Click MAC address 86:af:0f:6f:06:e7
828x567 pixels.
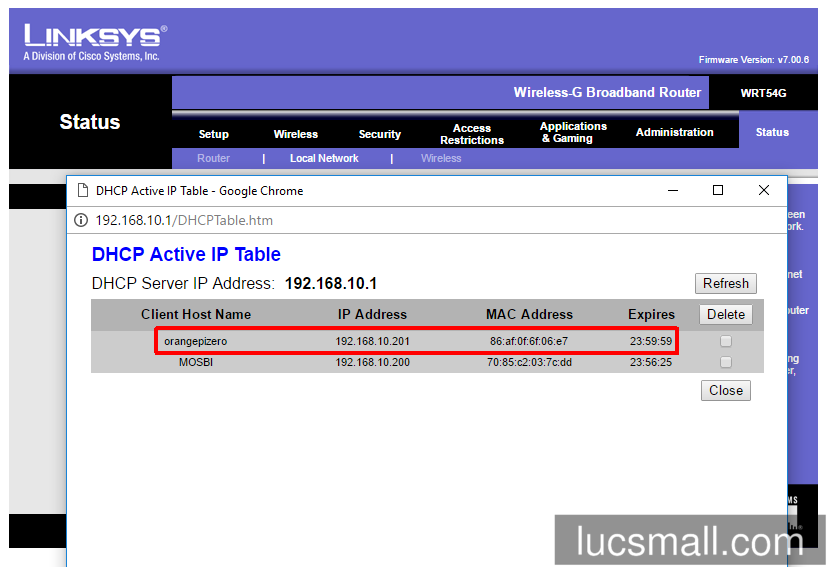tap(529, 342)
